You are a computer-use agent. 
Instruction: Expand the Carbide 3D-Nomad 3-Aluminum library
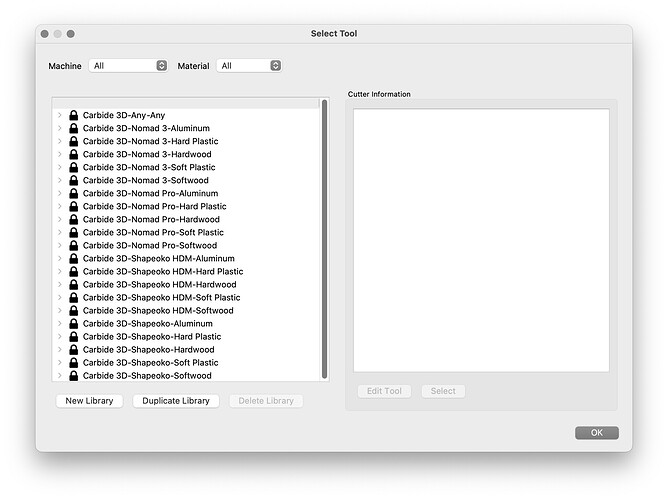pos(60,128)
